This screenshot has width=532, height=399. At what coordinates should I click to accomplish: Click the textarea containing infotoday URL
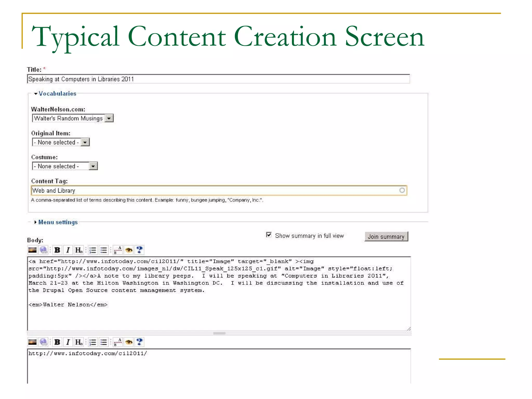click(219, 366)
